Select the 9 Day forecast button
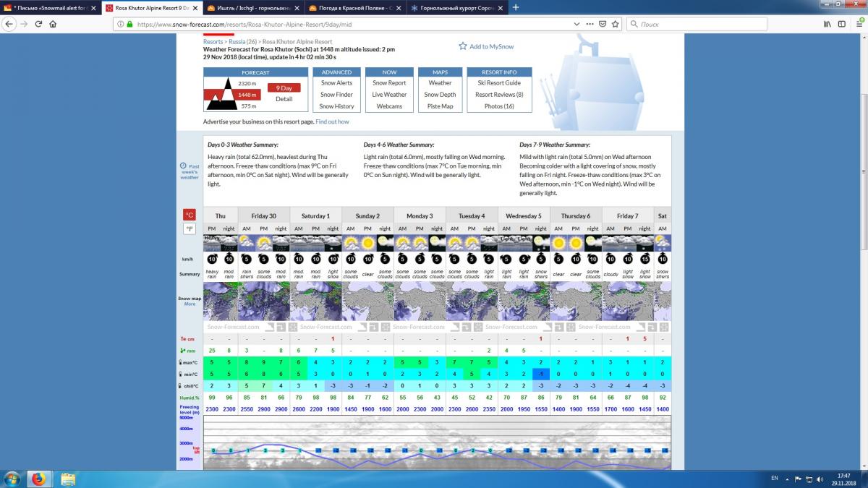This screenshot has height=488, width=868. (284, 88)
